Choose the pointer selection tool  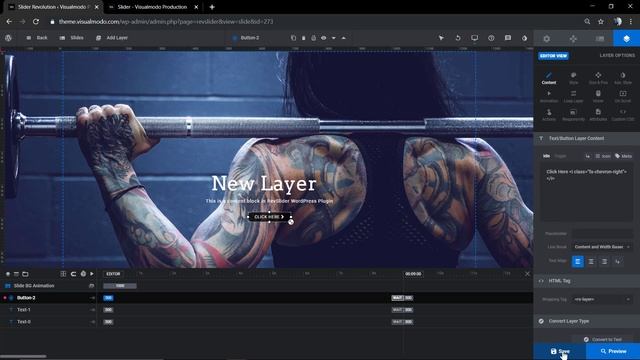point(441,38)
